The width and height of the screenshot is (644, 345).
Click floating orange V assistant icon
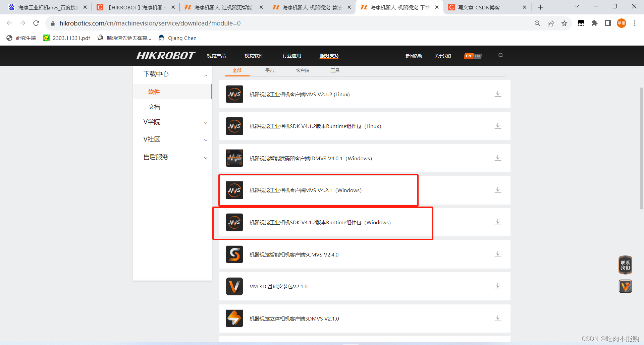pyautogui.click(x=625, y=286)
